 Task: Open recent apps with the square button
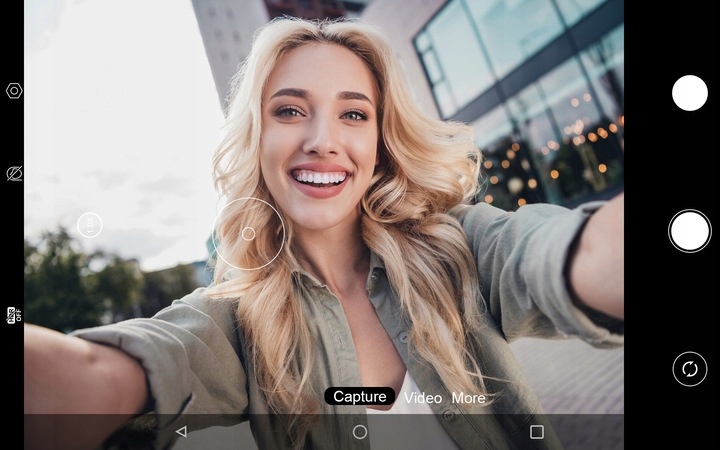point(537,432)
